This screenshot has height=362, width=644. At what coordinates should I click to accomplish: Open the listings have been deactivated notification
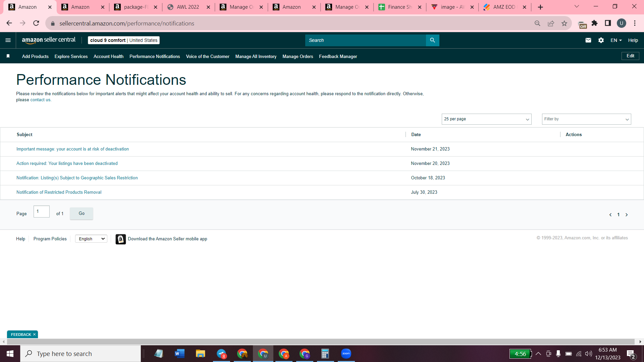click(67, 164)
